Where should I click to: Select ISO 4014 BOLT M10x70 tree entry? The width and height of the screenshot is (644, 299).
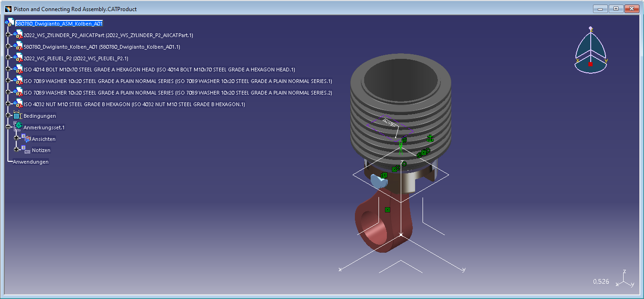click(159, 70)
